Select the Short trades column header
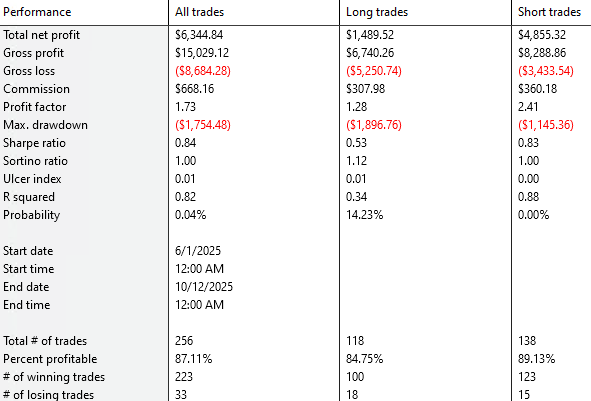Screen dimensions: 591x401 pos(549,12)
